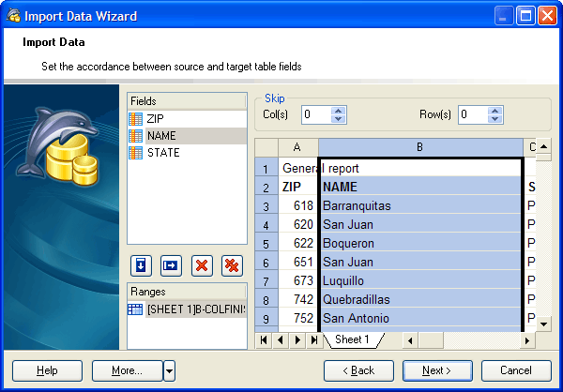
Task: Select column B header
Action: point(420,147)
